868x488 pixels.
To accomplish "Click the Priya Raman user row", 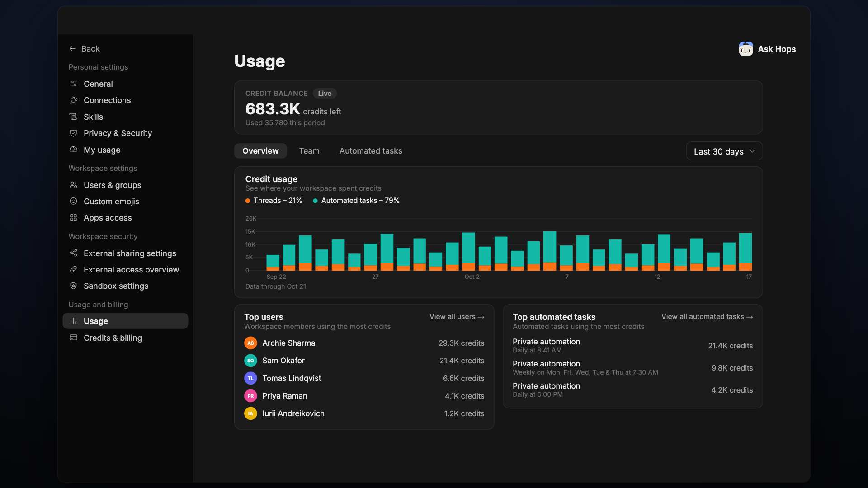I will 364,396.
